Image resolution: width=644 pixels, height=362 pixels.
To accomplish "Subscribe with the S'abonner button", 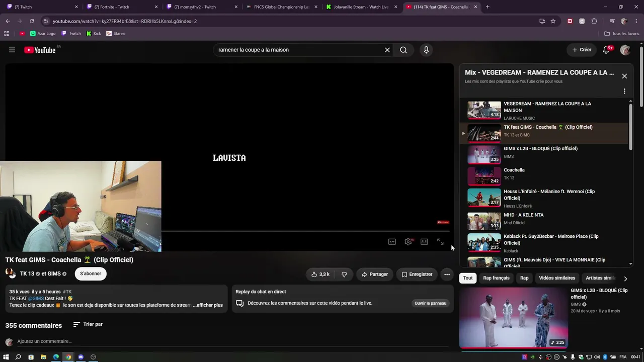I will [91, 274].
